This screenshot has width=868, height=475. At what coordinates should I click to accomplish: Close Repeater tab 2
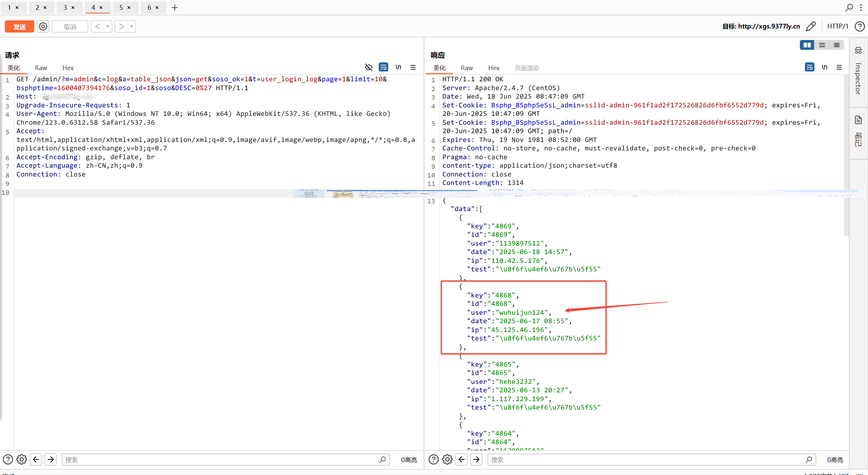(x=45, y=7)
